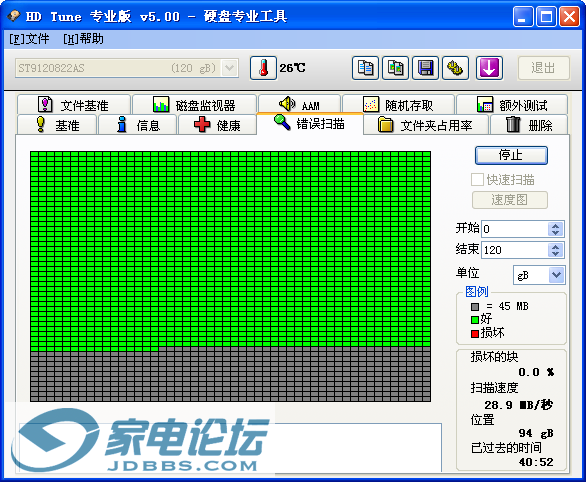Click the floppy disk save icon
This screenshot has height=482, width=586.
tap(425, 68)
